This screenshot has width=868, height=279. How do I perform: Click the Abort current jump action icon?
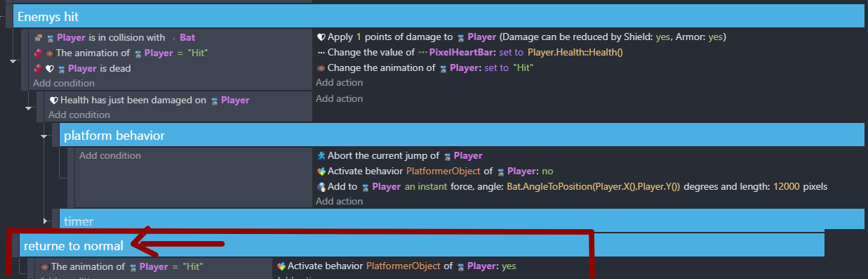321,155
